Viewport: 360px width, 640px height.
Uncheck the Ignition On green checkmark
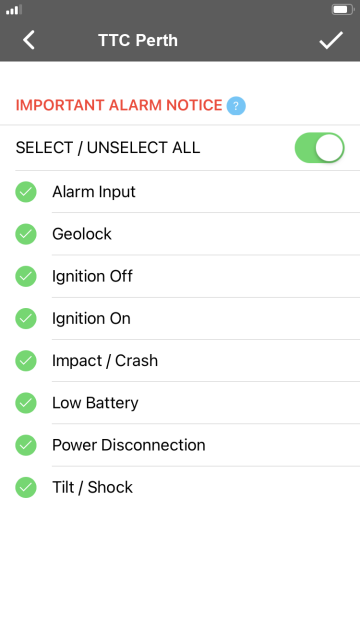click(x=26, y=318)
